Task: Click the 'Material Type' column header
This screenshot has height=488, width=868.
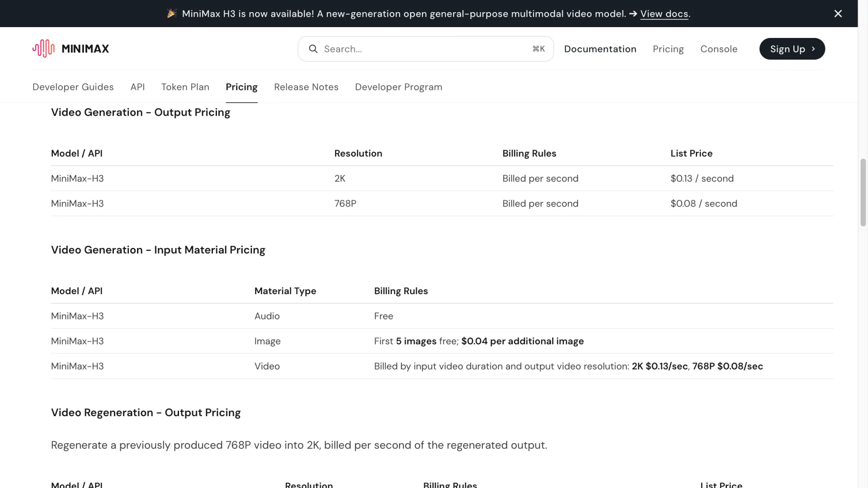Action: 285,291
